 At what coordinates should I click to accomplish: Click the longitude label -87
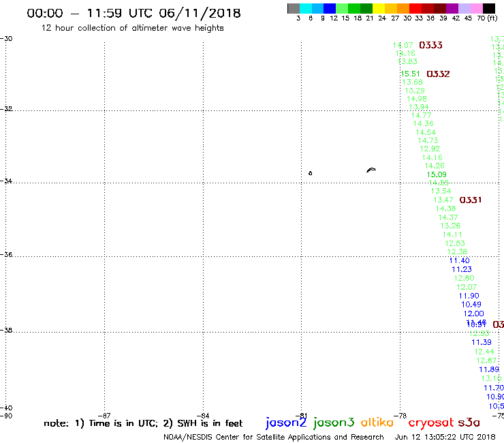point(104,416)
